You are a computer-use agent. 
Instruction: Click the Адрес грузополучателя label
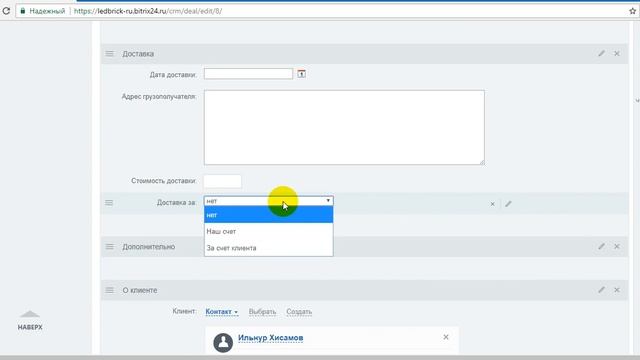[x=159, y=97]
